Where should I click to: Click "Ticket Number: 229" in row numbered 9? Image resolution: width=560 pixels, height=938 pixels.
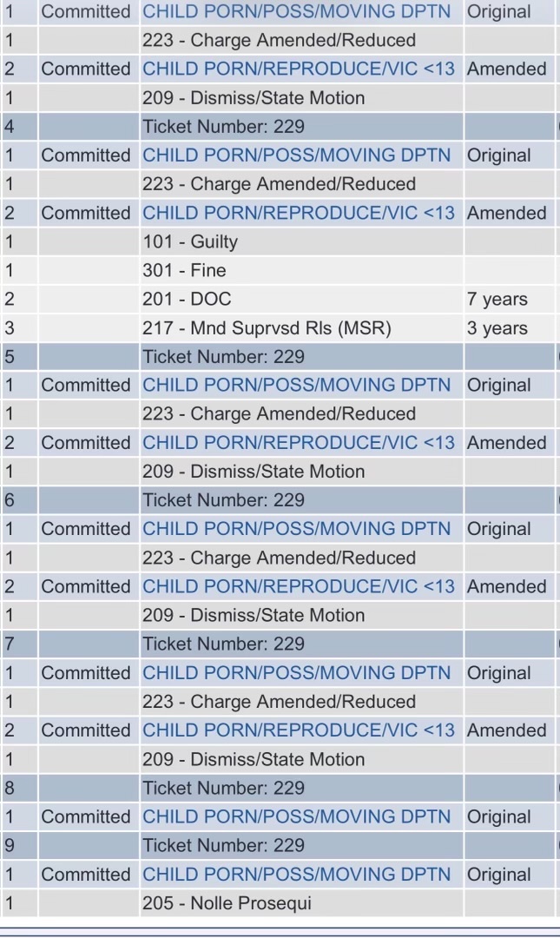click(x=223, y=845)
